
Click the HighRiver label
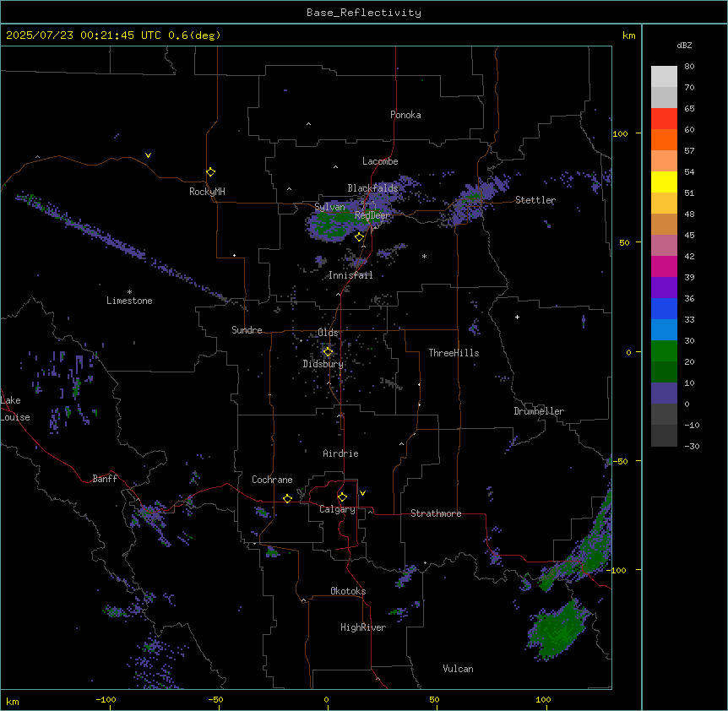click(x=363, y=627)
